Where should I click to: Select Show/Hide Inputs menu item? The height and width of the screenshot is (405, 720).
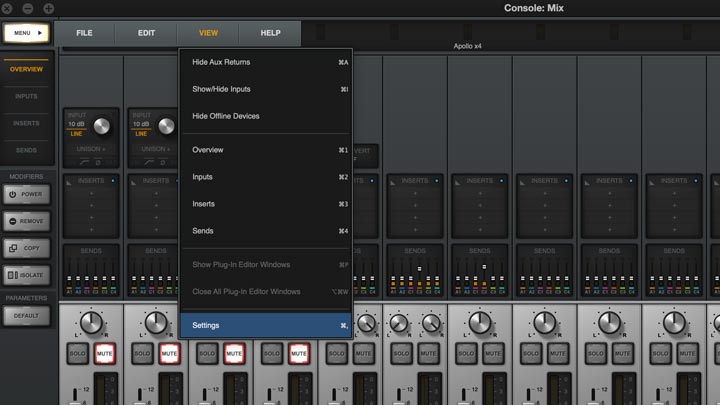tap(266, 89)
